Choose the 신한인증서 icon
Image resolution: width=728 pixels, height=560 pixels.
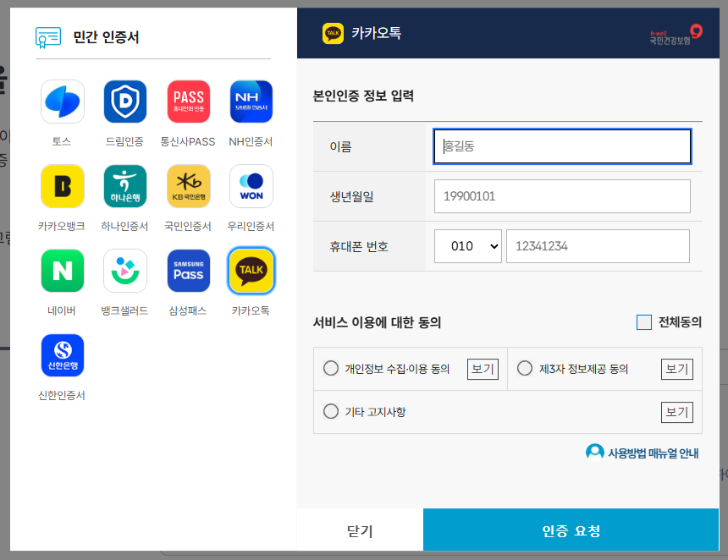pyautogui.click(x=63, y=355)
